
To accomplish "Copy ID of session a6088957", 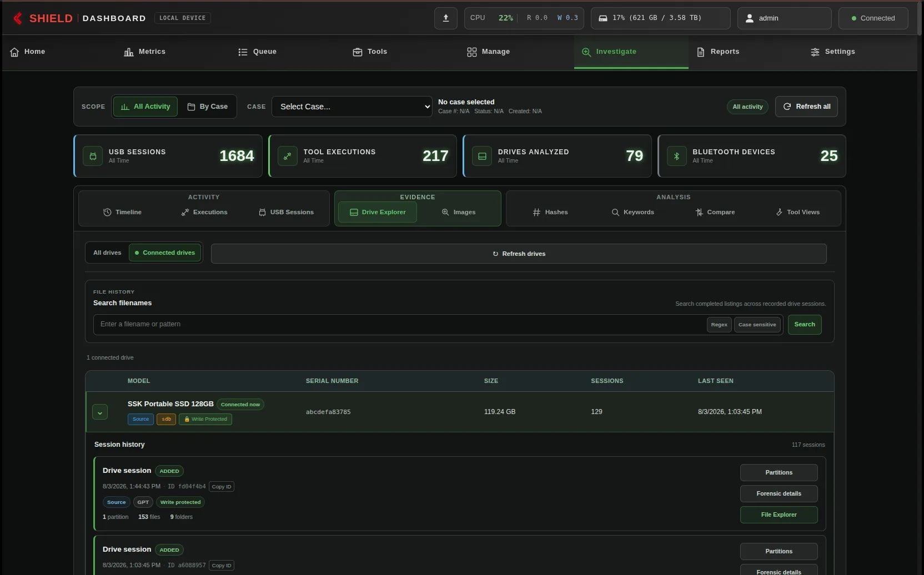I will [x=222, y=566].
